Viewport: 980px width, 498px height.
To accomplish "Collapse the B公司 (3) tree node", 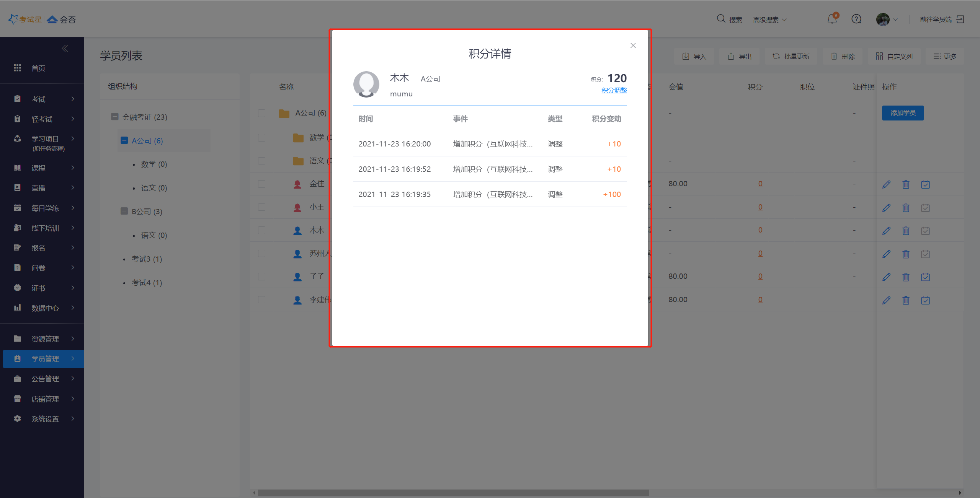I will click(x=124, y=211).
